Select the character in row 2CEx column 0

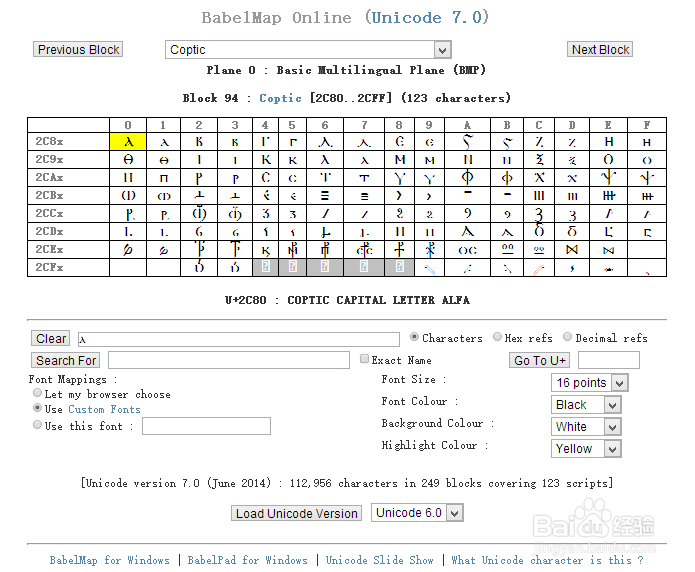128,250
